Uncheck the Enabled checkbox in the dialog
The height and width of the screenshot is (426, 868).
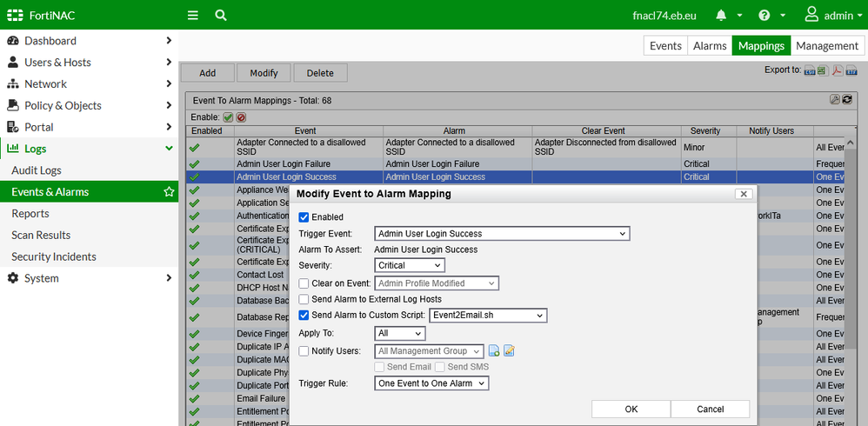pyautogui.click(x=304, y=217)
